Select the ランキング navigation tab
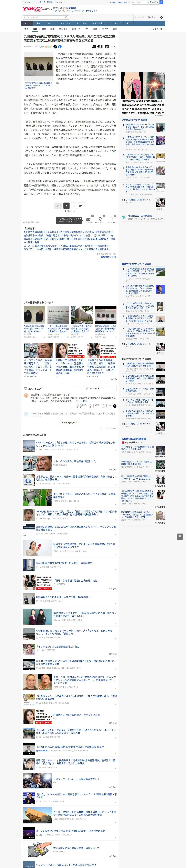 tap(115, 24)
